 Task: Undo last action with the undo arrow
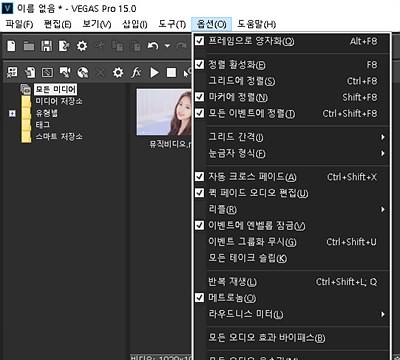[x=153, y=46]
